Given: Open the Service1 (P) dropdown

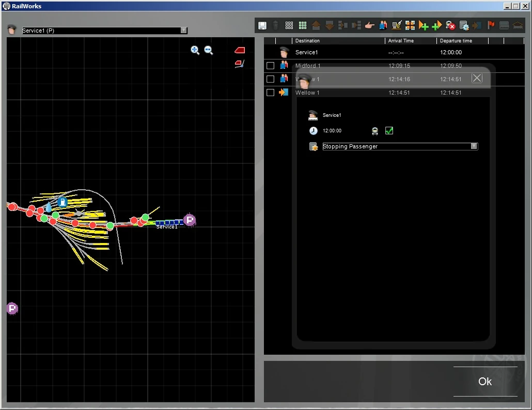Looking at the screenshot, I should pos(183,31).
